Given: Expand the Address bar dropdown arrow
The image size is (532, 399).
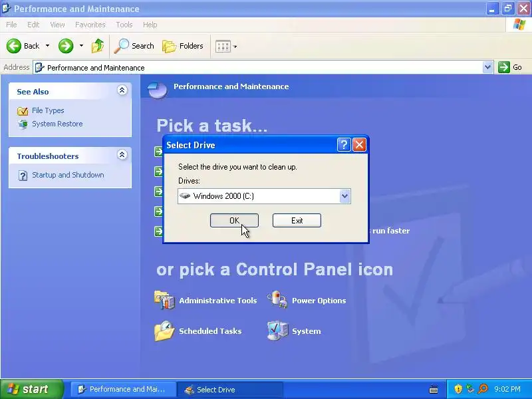Looking at the screenshot, I should point(487,67).
